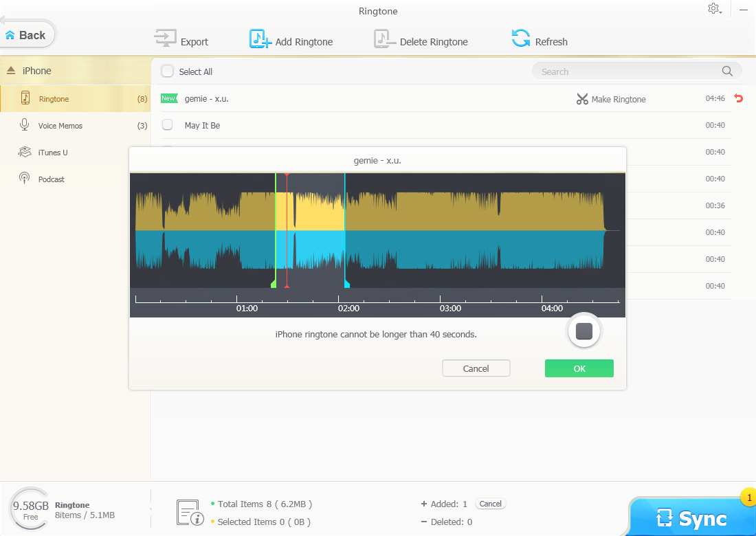Screen dimensions: 756x536
Task: Click the Add Ringtone icon
Action: [x=260, y=38]
